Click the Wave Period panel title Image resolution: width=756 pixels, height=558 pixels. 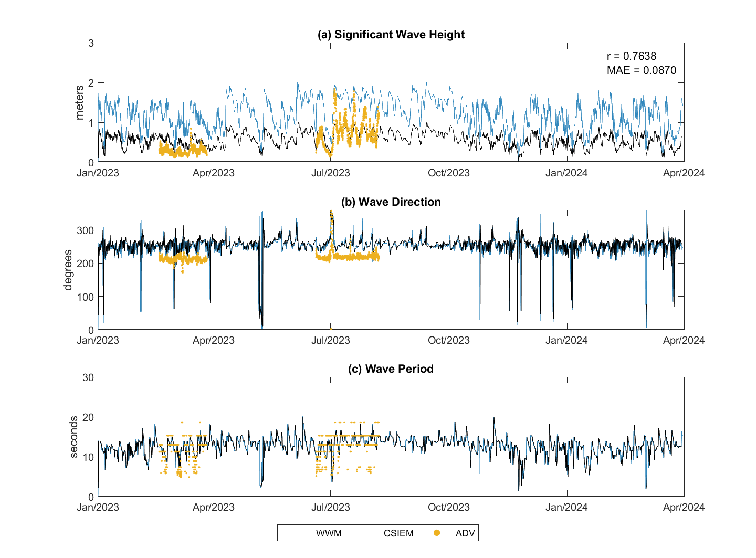(391, 369)
